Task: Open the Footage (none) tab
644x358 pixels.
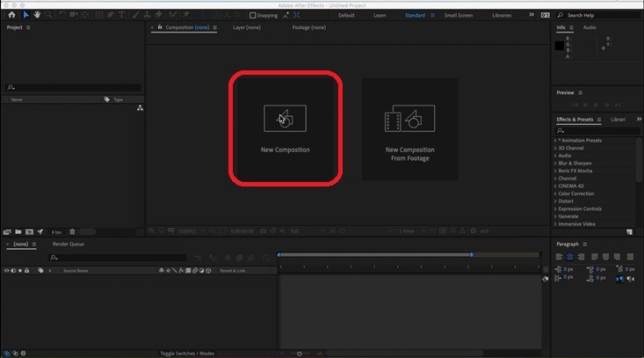Action: (309, 27)
